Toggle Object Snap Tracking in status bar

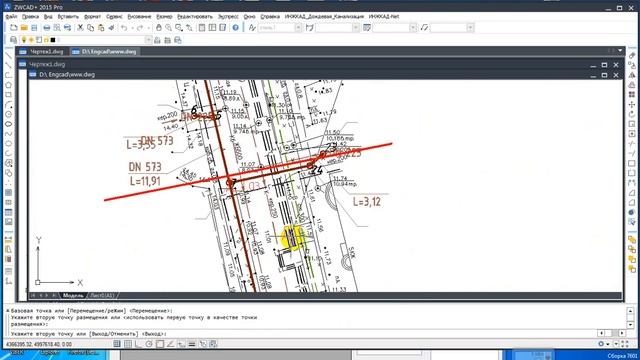click(170, 344)
